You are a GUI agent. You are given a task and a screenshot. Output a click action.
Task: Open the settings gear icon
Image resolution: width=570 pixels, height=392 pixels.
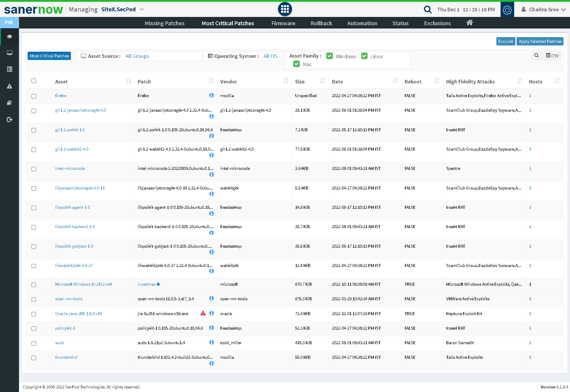[x=507, y=10]
